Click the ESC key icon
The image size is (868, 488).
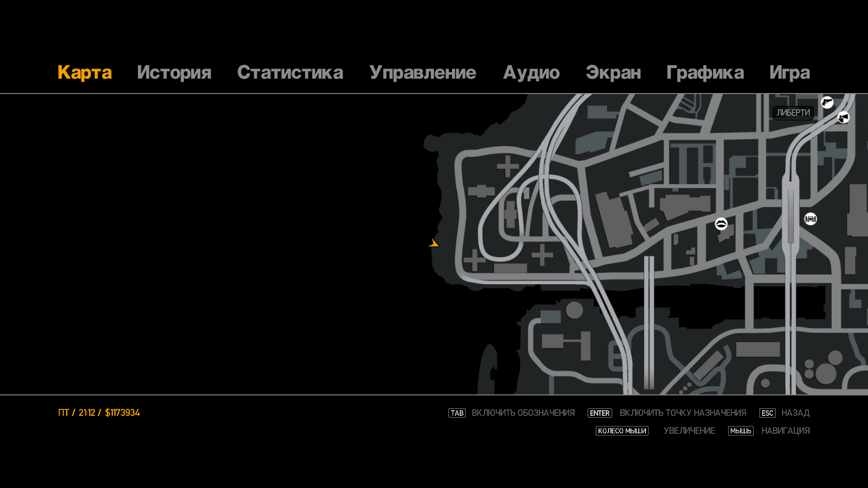767,413
